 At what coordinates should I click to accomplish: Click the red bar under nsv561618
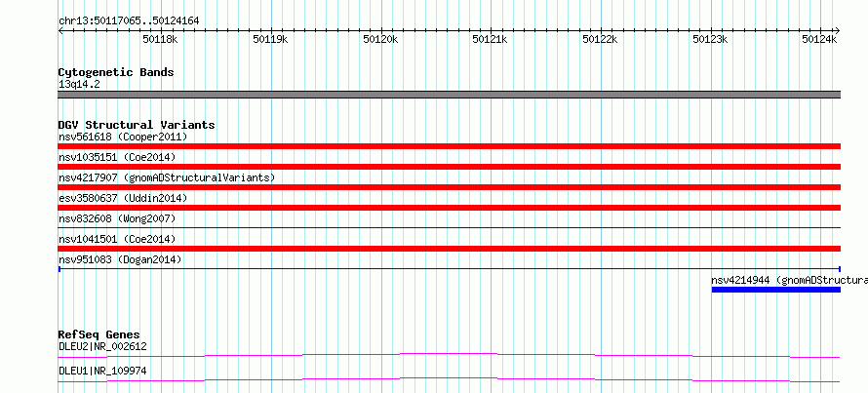tap(450, 146)
